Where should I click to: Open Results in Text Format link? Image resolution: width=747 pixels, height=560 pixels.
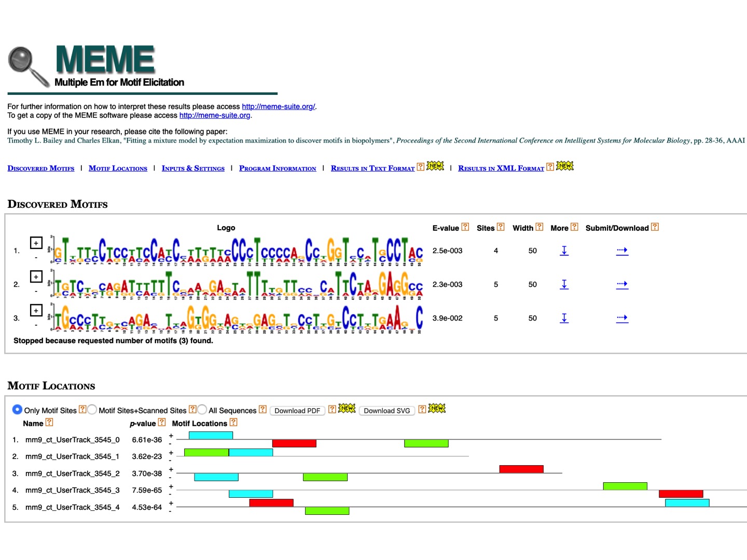pyautogui.click(x=372, y=168)
